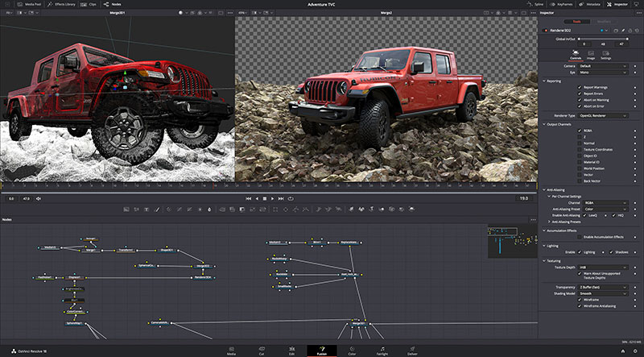Open Texture Depth dropdown
This screenshot has height=357, width=644.
(x=603, y=268)
